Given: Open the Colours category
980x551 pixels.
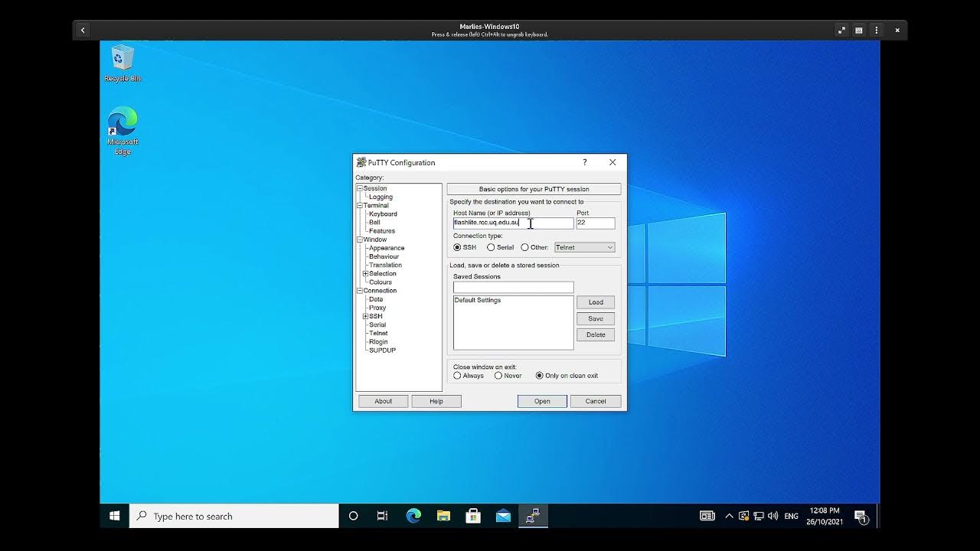Looking at the screenshot, I should coord(381,282).
